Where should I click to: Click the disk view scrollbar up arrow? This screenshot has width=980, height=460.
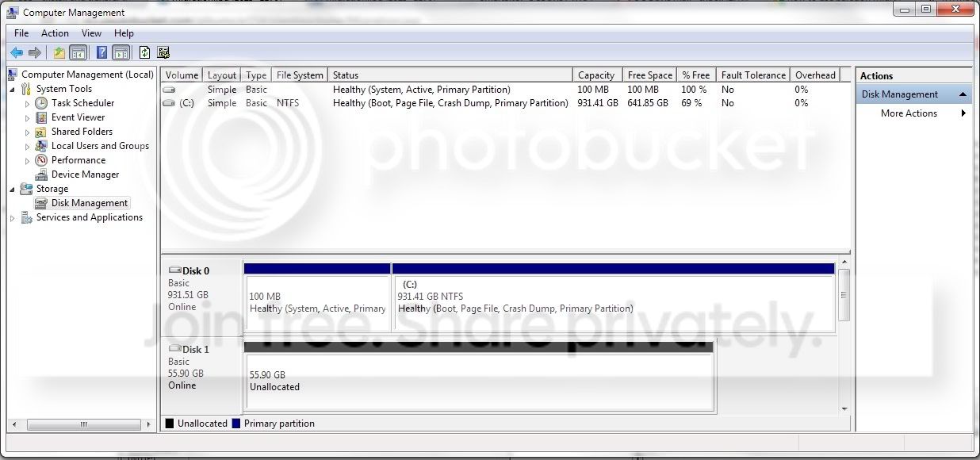[844, 263]
